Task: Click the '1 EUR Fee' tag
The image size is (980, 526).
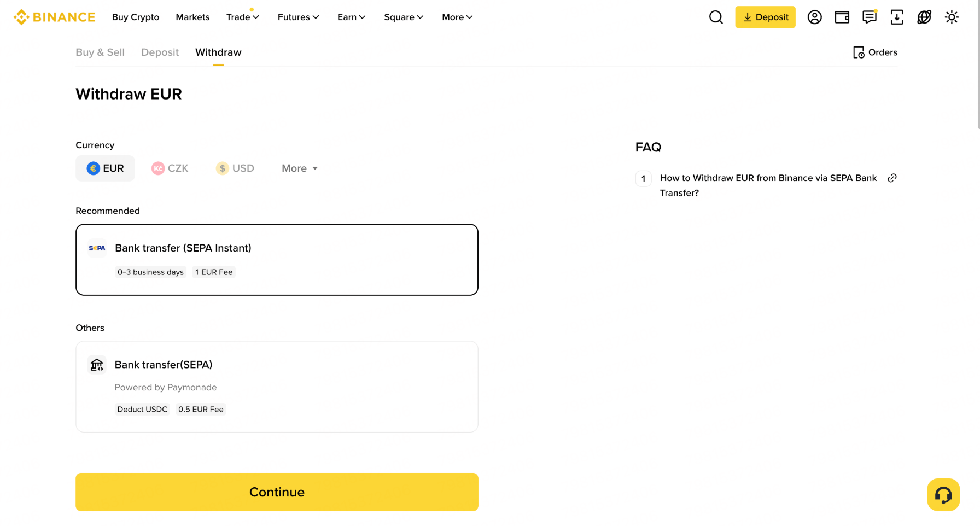Action: coord(214,272)
